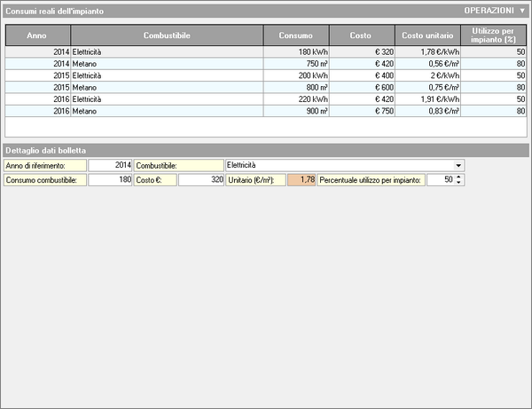Click the Costo € input field
This screenshot has width=532, height=409.
point(200,180)
